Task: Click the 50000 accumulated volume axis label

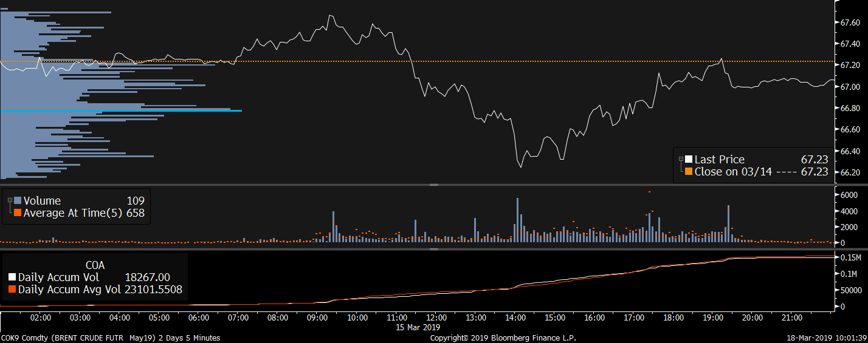Action: pyautogui.click(x=850, y=291)
